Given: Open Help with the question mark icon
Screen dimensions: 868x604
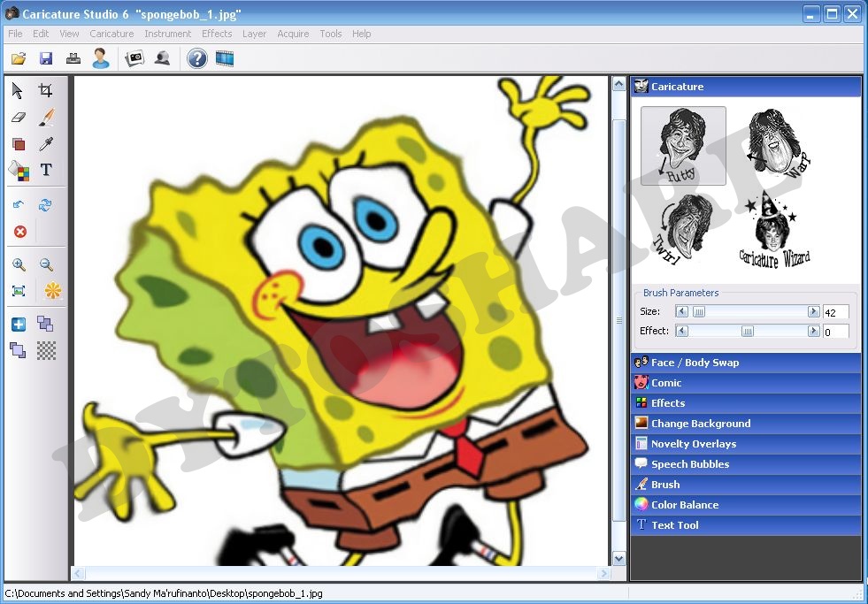Looking at the screenshot, I should point(197,58).
